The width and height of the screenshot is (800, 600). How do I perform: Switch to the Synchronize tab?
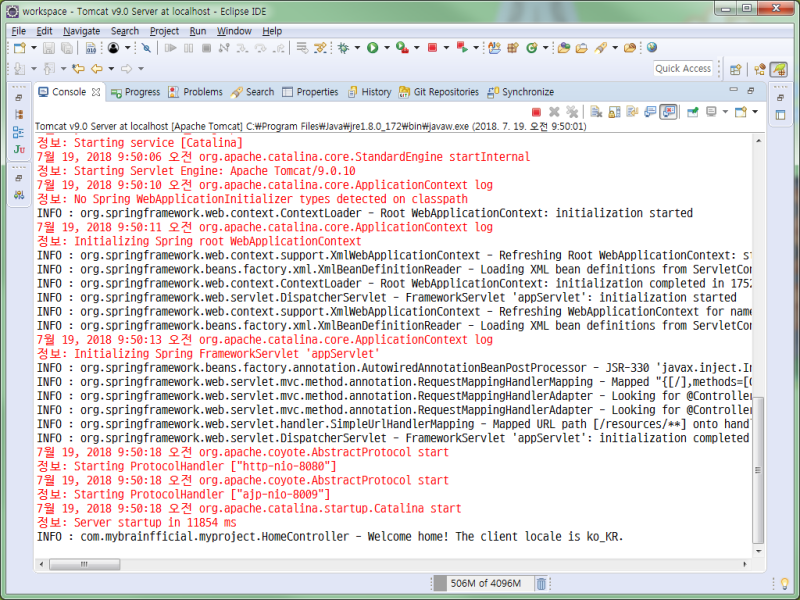point(520,92)
